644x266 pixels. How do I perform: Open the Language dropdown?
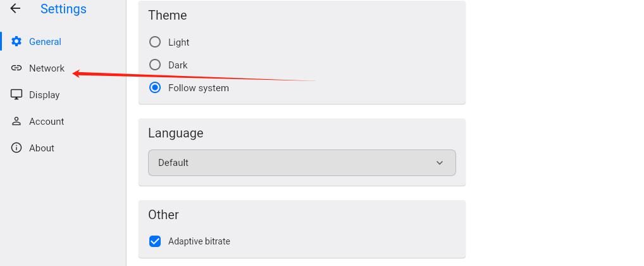coord(301,163)
